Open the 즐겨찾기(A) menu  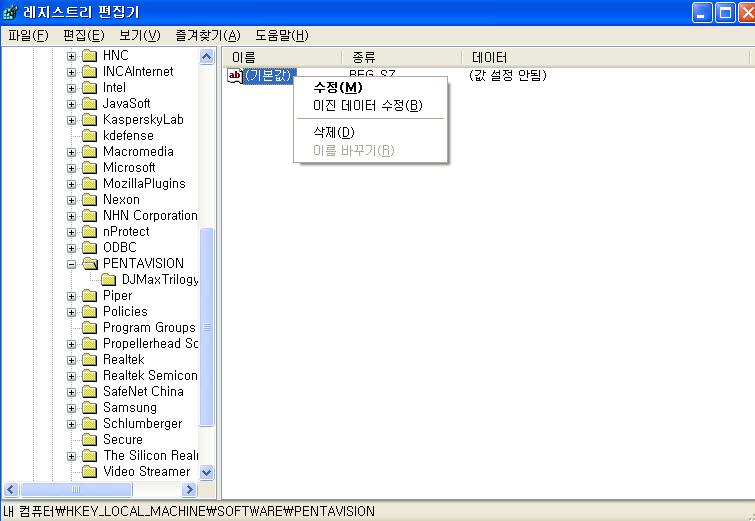[x=207, y=36]
